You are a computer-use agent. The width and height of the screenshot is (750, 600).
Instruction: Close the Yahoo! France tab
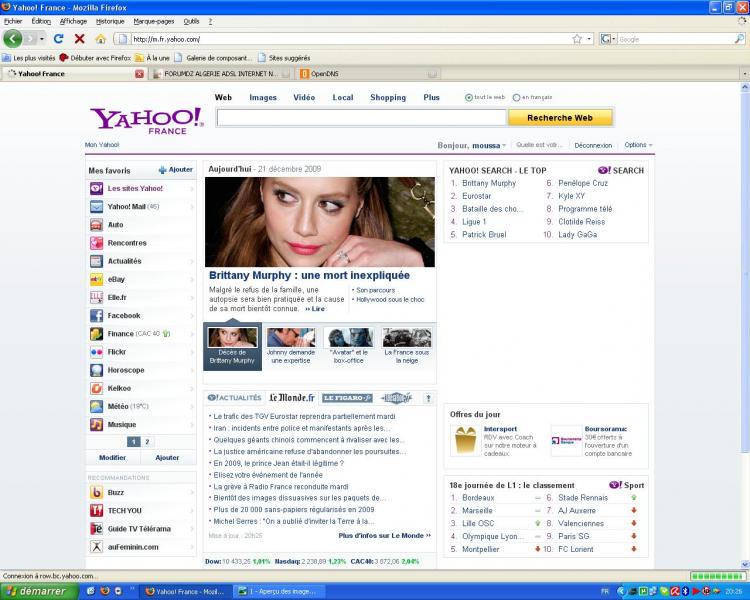(x=139, y=74)
